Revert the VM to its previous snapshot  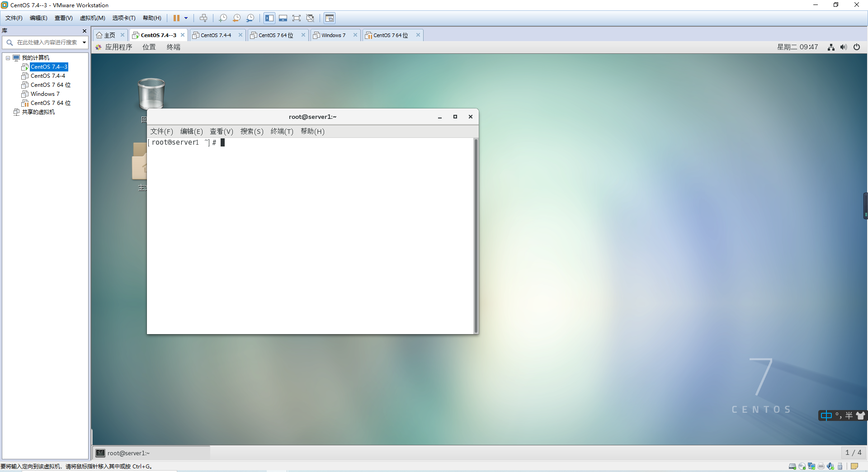pyautogui.click(x=236, y=18)
